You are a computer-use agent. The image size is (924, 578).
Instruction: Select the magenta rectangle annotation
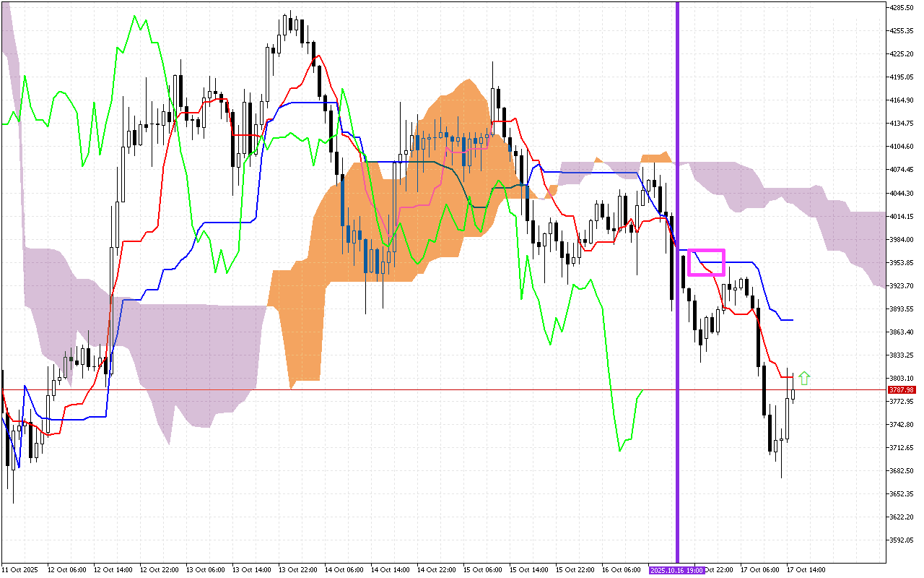(708, 262)
